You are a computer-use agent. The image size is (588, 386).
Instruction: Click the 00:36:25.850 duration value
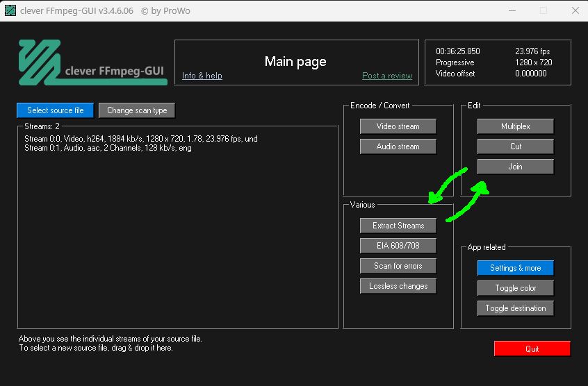point(457,51)
